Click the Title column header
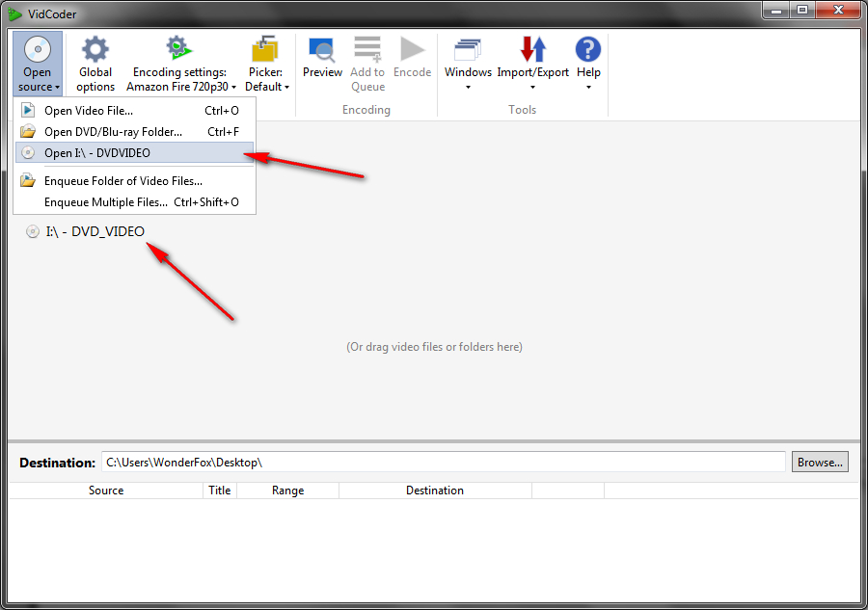Image resolution: width=868 pixels, height=610 pixels. pos(220,490)
